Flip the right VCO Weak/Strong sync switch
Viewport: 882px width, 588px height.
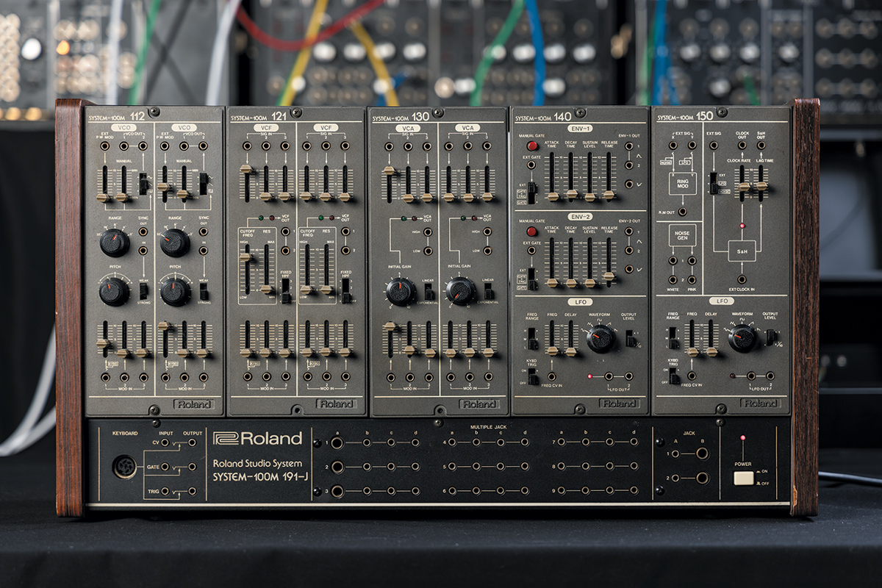pyautogui.click(x=204, y=292)
